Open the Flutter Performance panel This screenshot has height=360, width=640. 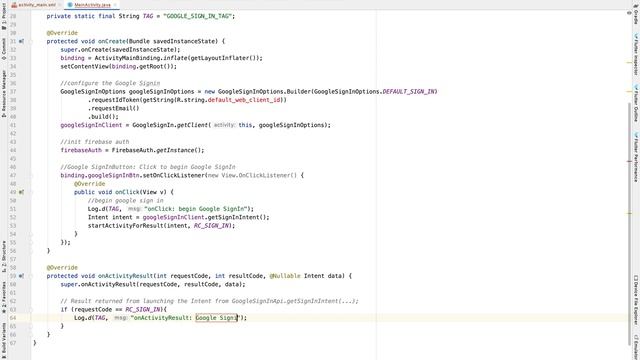(x=636, y=157)
